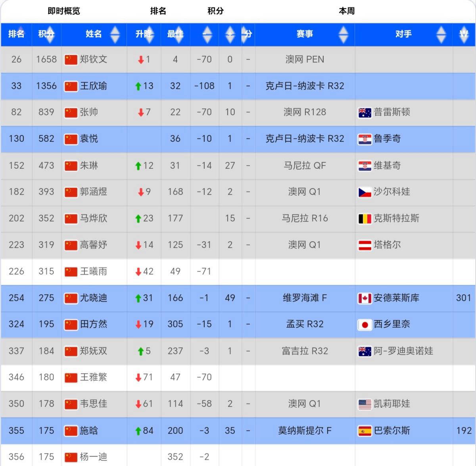476x466 pixels.
Task: Sort by the blue 升降 column header
Action: coord(144,34)
